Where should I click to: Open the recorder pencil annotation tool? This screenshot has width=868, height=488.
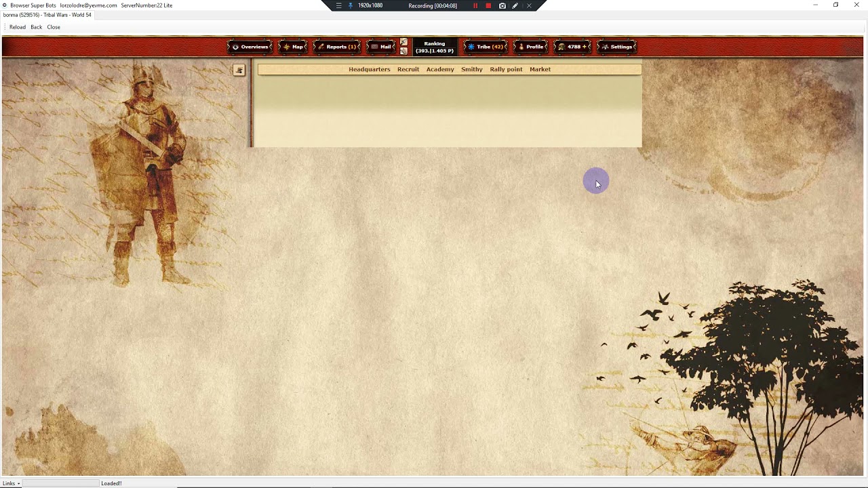(x=515, y=5)
